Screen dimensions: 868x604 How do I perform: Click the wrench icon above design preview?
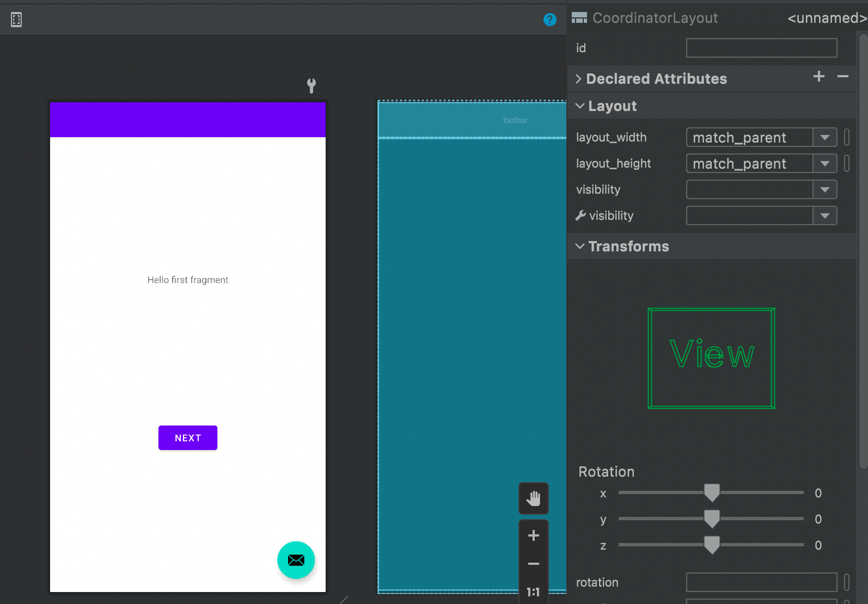click(x=311, y=85)
